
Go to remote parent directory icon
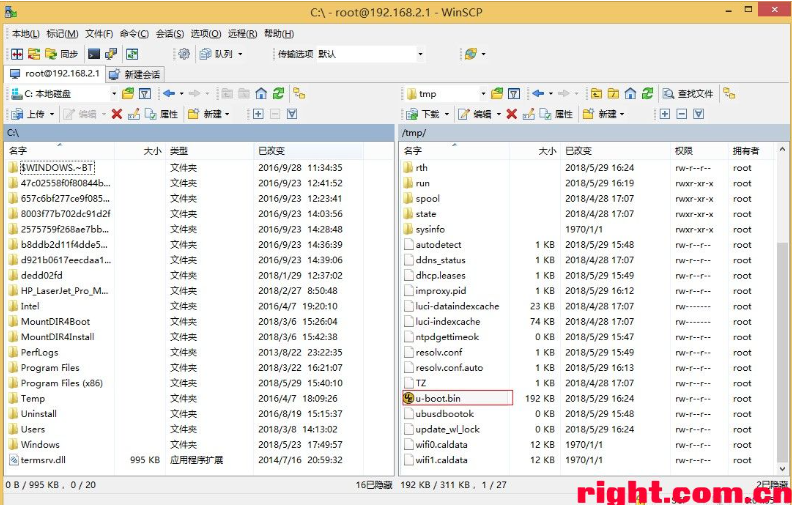click(x=597, y=93)
